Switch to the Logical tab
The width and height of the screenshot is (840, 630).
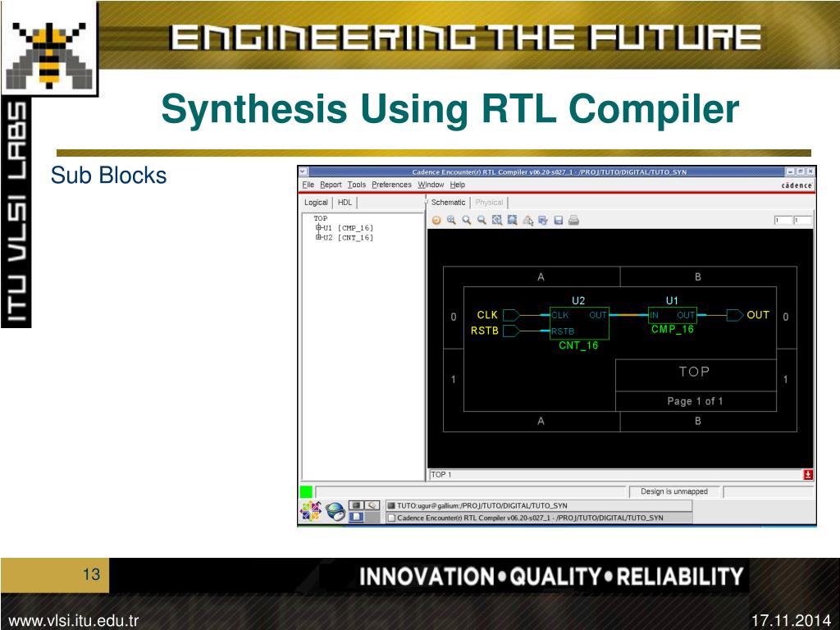pos(316,203)
